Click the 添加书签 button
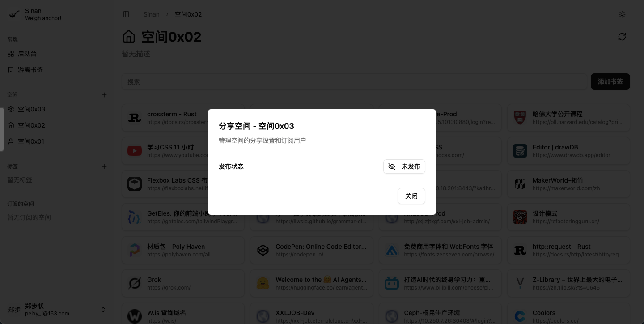Image resolution: width=644 pixels, height=324 pixels. tap(610, 81)
